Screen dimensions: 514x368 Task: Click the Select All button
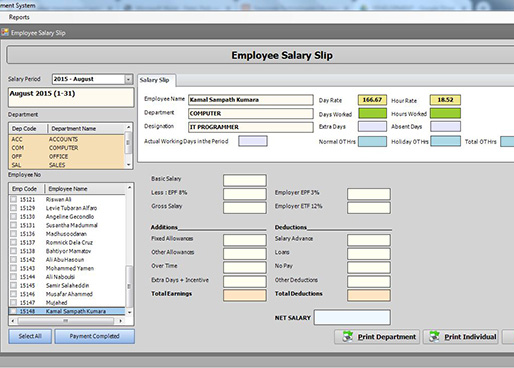pos(30,336)
